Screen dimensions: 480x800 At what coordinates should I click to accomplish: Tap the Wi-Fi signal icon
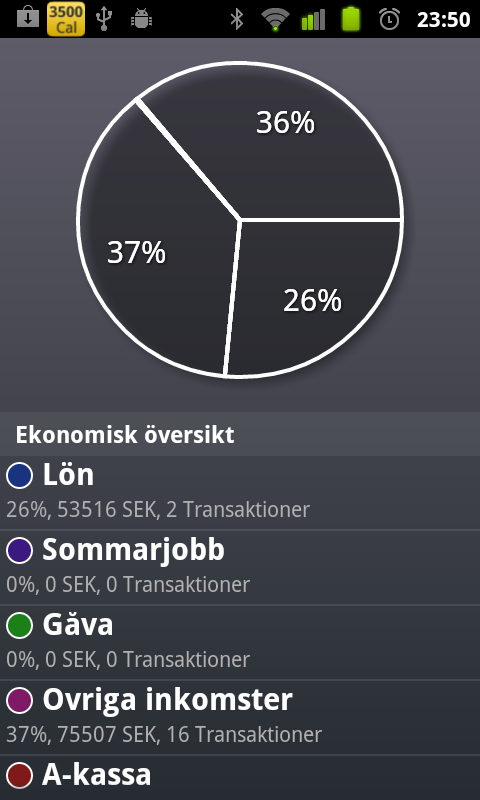pos(275,19)
